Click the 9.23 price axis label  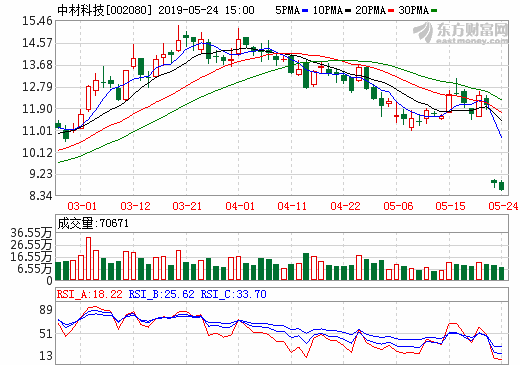(x=41, y=174)
